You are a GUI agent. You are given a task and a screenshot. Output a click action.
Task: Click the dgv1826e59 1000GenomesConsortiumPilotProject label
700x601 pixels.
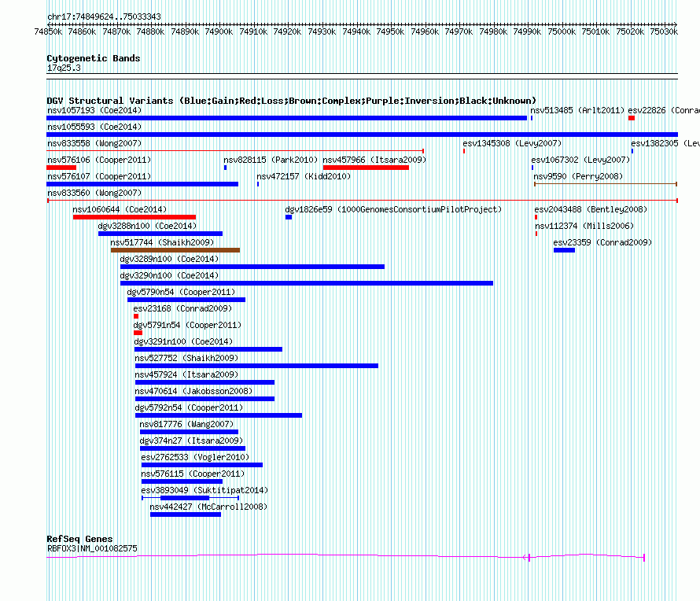tap(393, 209)
